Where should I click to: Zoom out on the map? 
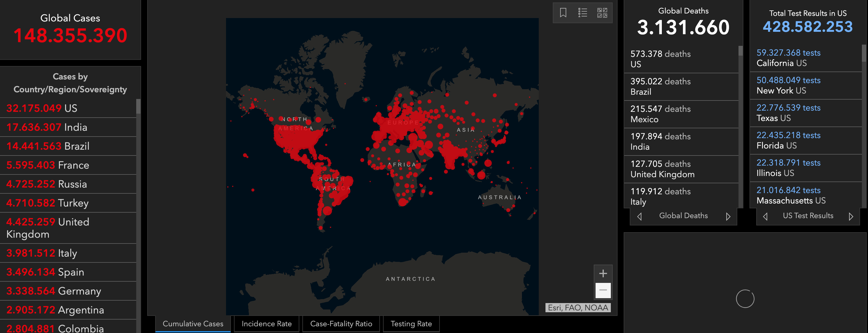[x=603, y=290]
